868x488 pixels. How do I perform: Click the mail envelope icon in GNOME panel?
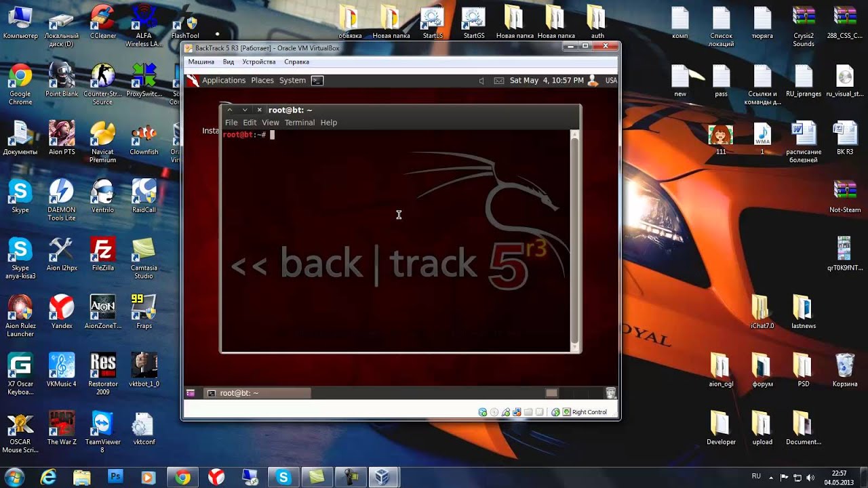[499, 81]
